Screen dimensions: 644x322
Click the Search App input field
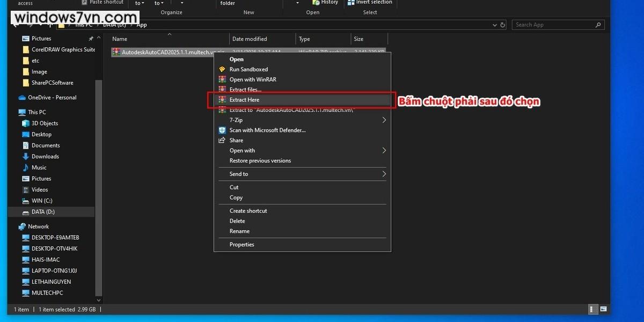coord(553,25)
